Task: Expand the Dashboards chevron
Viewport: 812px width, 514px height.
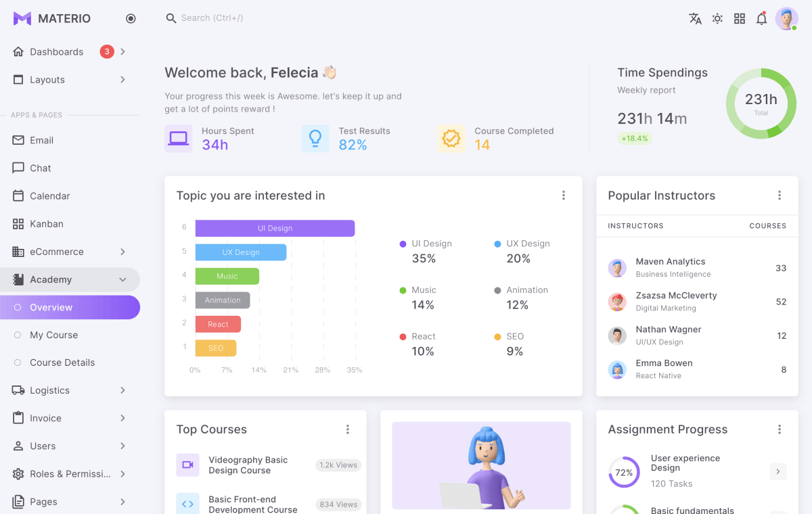Action: point(122,52)
